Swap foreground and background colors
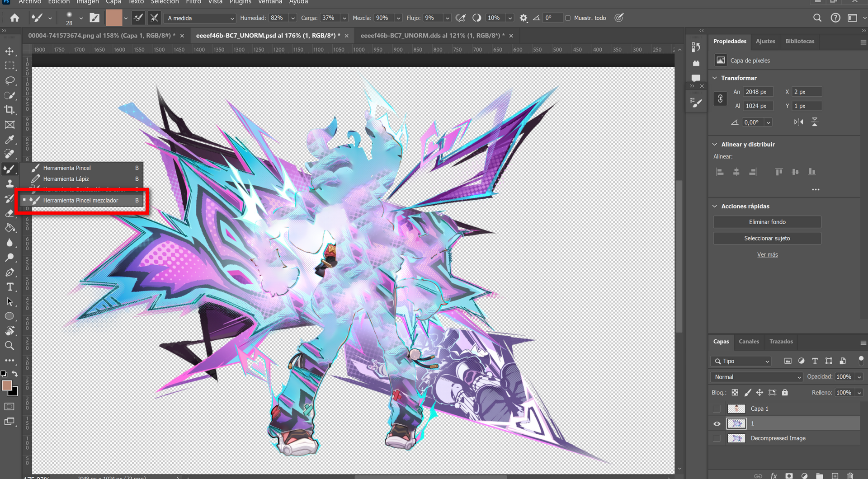Screen dimensions: 868x479 point(15,374)
